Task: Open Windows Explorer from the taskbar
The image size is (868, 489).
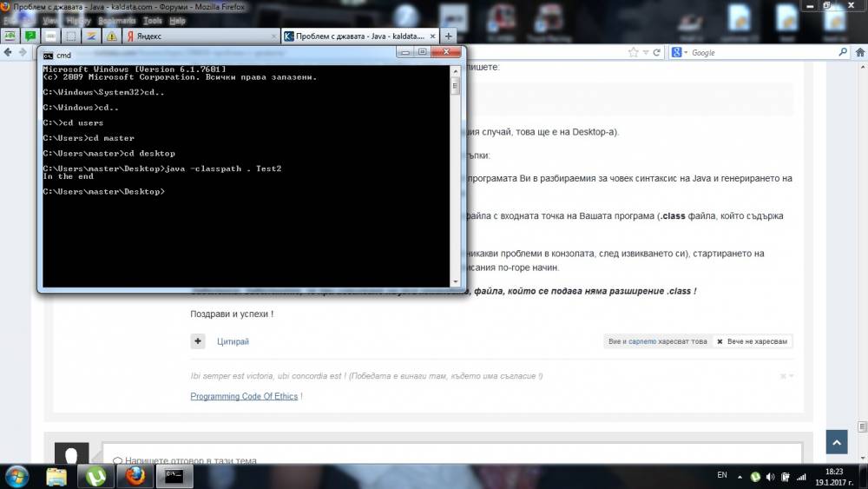Action: [x=56, y=476]
